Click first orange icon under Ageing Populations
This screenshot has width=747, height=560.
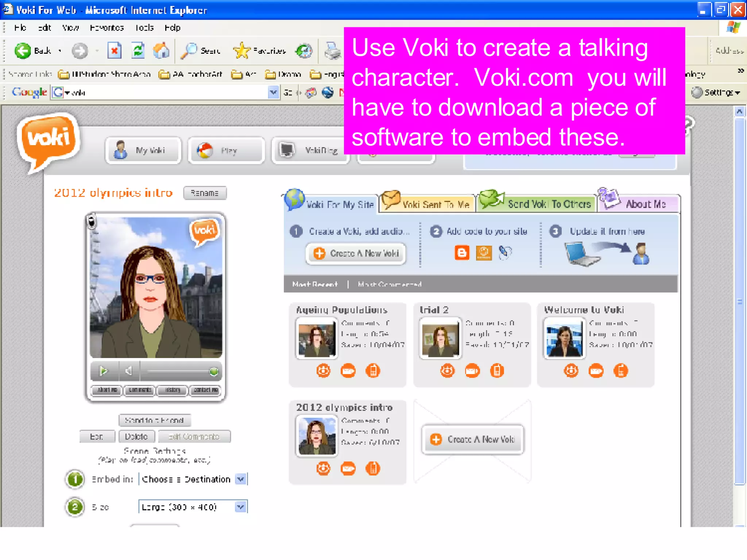tap(323, 370)
